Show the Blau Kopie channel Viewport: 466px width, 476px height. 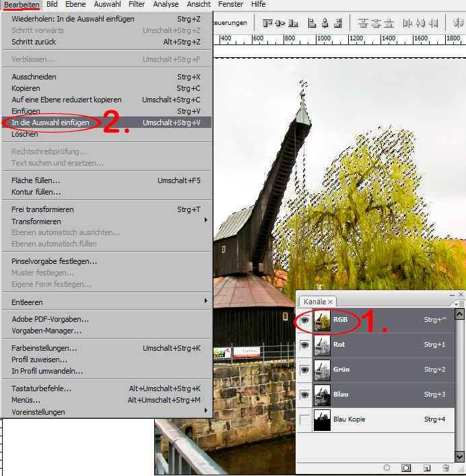(x=304, y=419)
